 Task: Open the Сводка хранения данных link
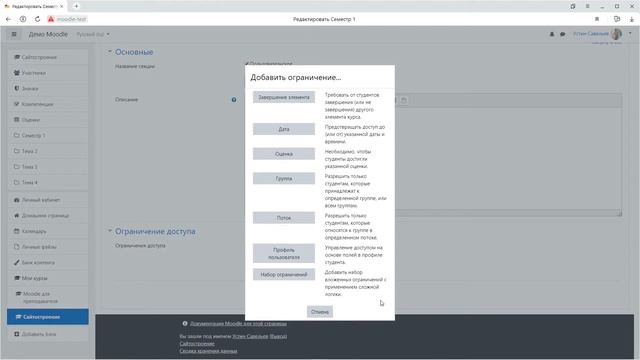(208, 351)
